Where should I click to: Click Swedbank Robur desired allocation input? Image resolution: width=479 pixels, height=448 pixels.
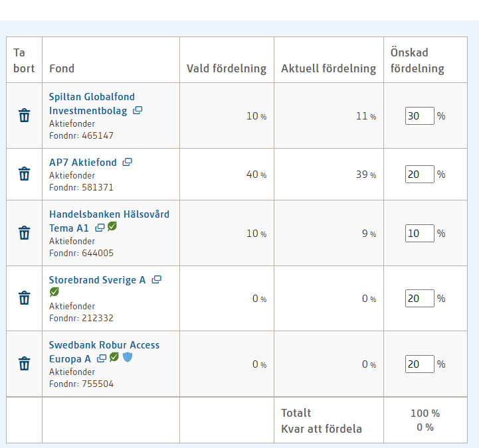419,364
